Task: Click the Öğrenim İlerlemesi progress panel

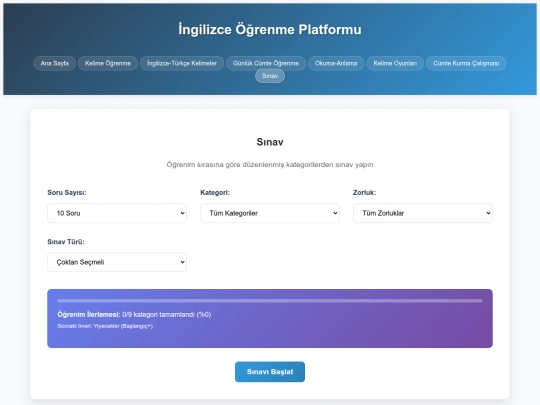Action: coord(270,319)
